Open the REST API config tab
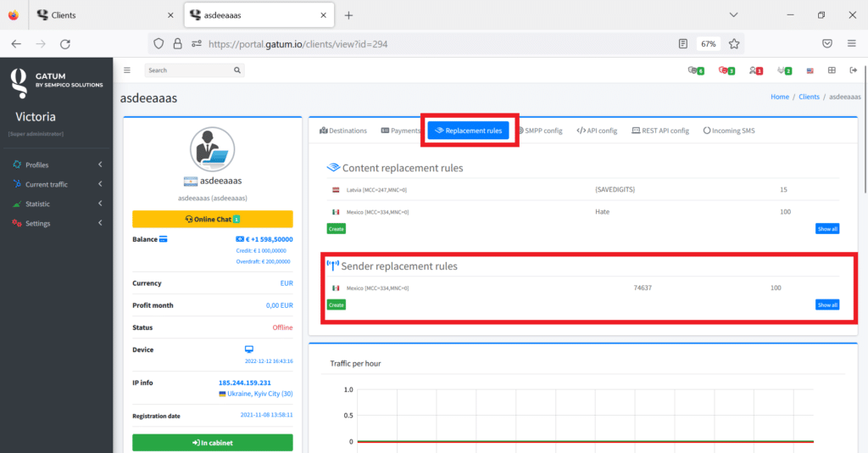Viewport: 868px width, 453px height. pyautogui.click(x=660, y=131)
